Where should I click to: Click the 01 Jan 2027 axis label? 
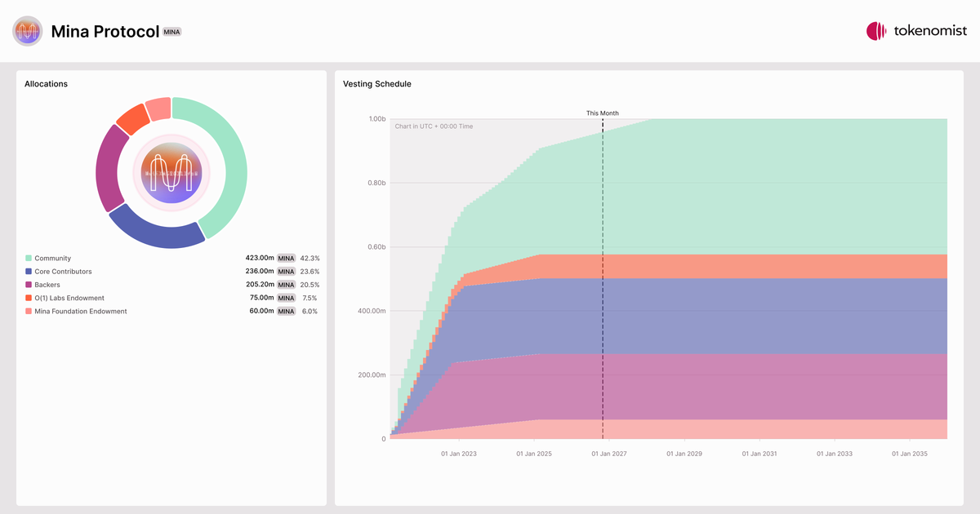[x=609, y=454]
